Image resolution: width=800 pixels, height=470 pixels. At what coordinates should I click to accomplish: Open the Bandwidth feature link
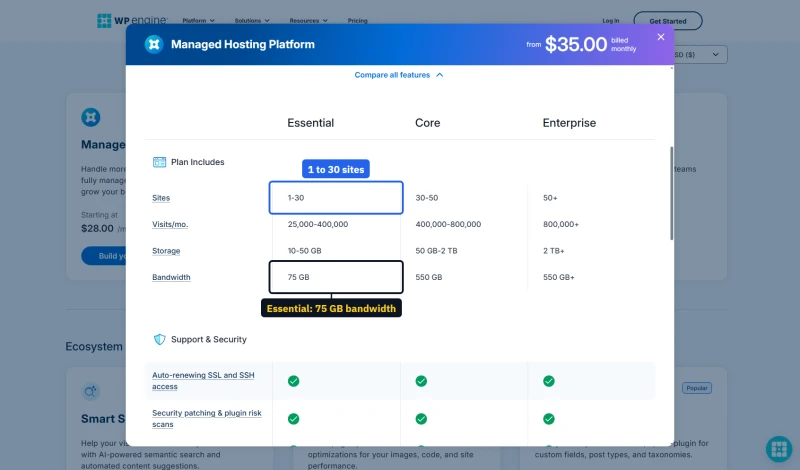171,278
